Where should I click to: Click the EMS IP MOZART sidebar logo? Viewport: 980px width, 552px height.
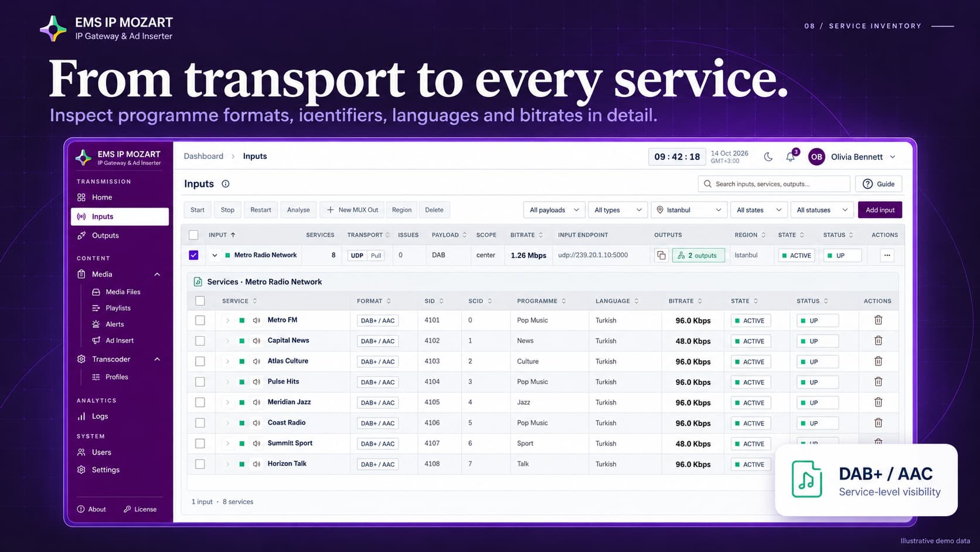click(x=118, y=157)
